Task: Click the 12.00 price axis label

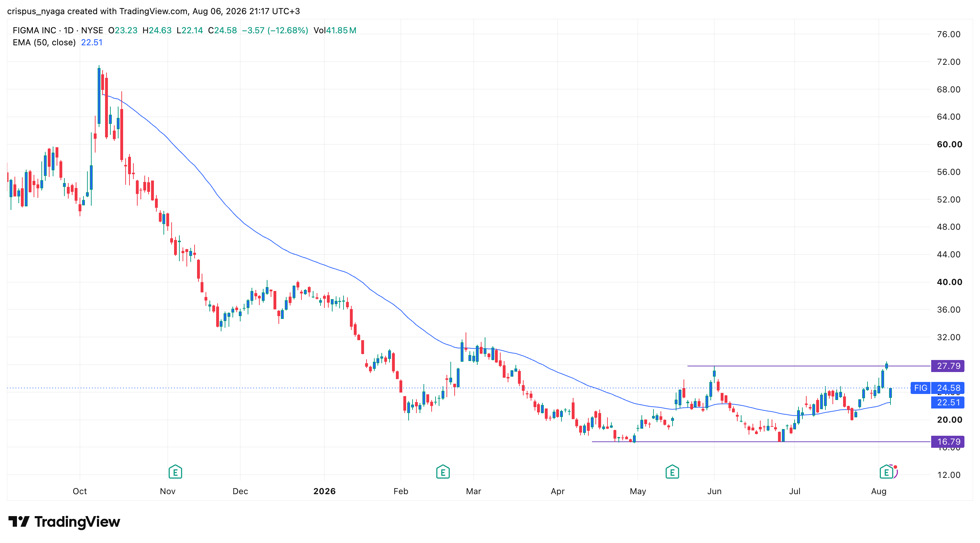Action: pyautogui.click(x=949, y=475)
